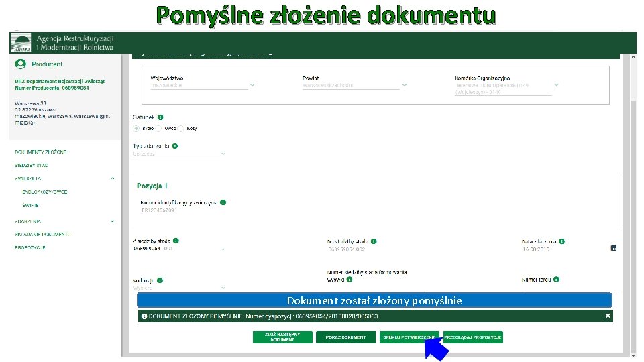644x362 pixels.
Task: Open the Województwo dropdown
Action: (x=203, y=85)
